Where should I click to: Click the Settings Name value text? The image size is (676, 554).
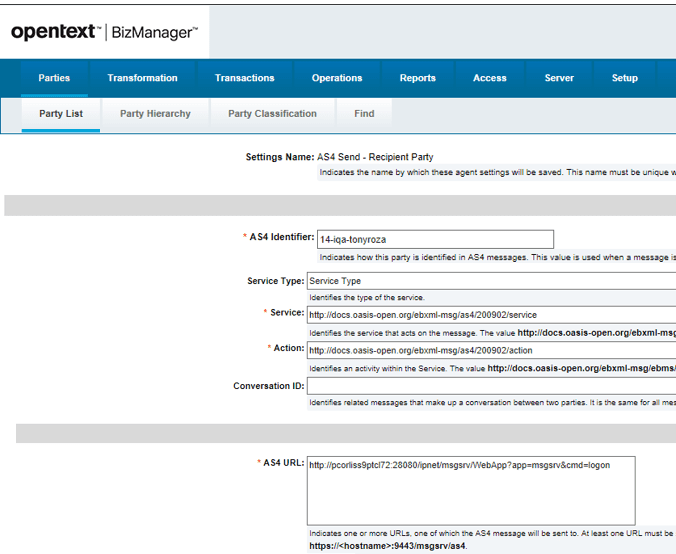coord(375,157)
